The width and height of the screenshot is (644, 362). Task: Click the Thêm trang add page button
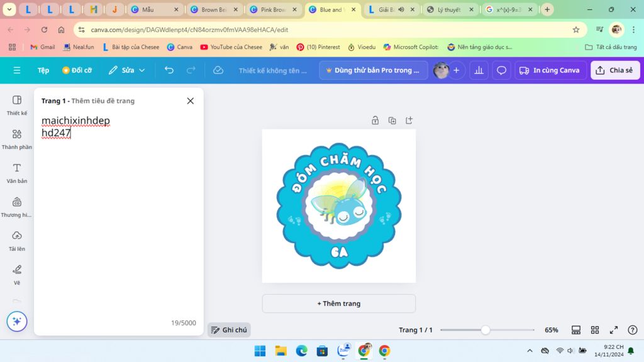[339, 304]
